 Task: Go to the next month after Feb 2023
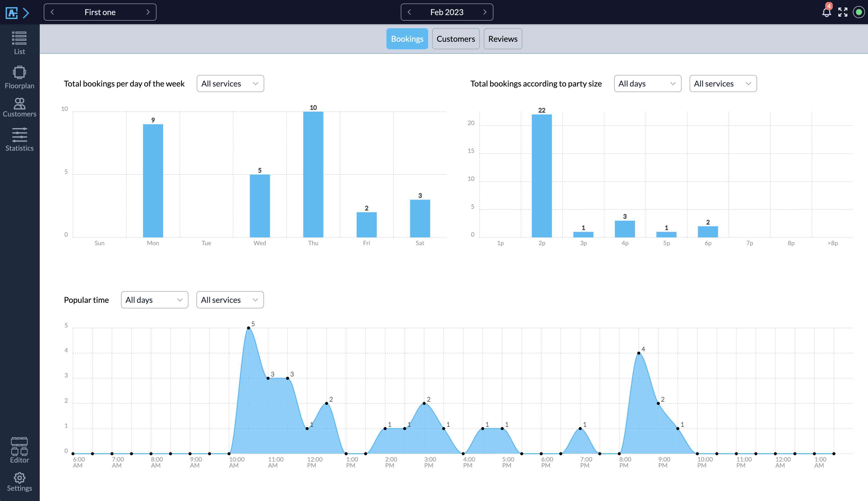(485, 12)
